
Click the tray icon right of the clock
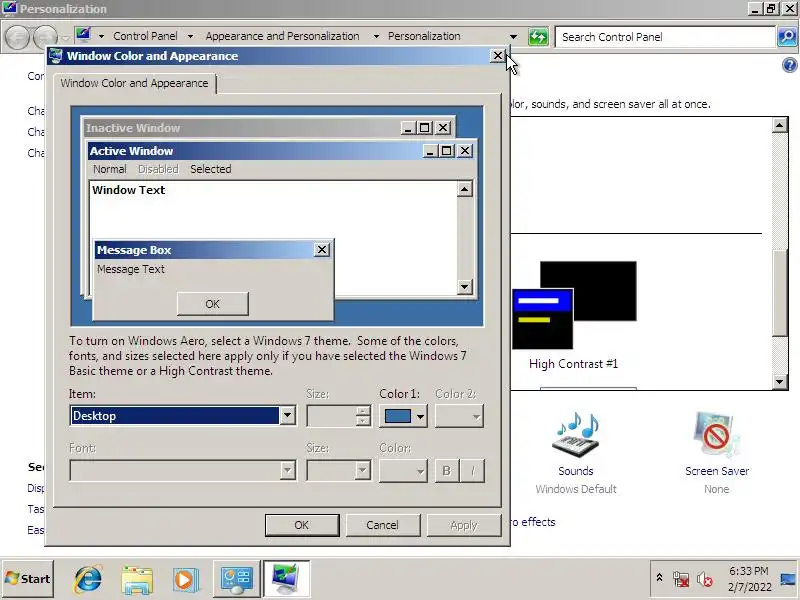tap(789, 580)
